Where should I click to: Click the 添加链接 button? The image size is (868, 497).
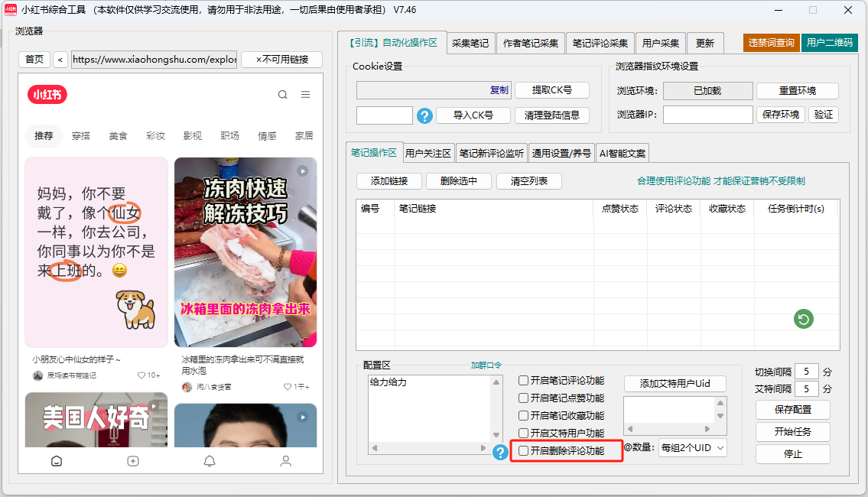389,181
